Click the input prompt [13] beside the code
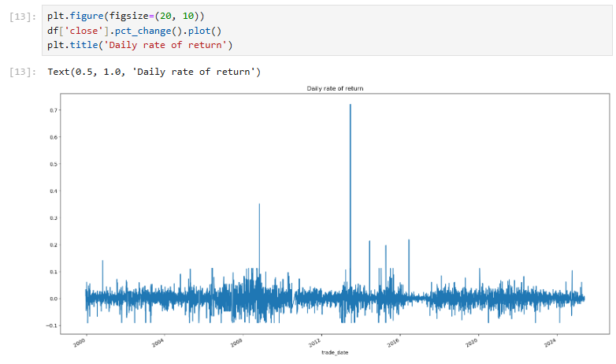 coord(23,17)
